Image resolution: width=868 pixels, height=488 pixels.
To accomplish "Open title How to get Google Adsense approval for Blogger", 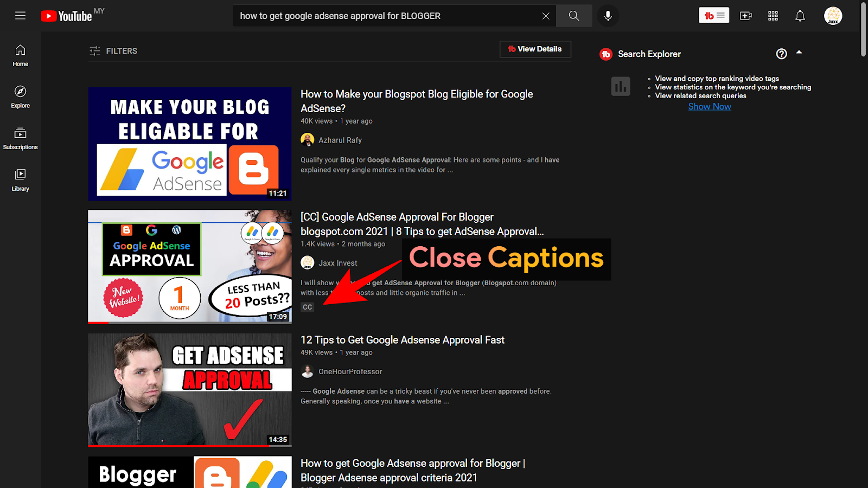I will click(x=413, y=470).
